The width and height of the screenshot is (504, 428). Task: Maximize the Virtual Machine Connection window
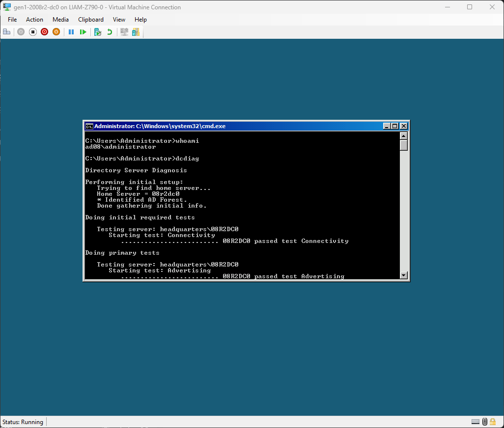[x=470, y=7]
